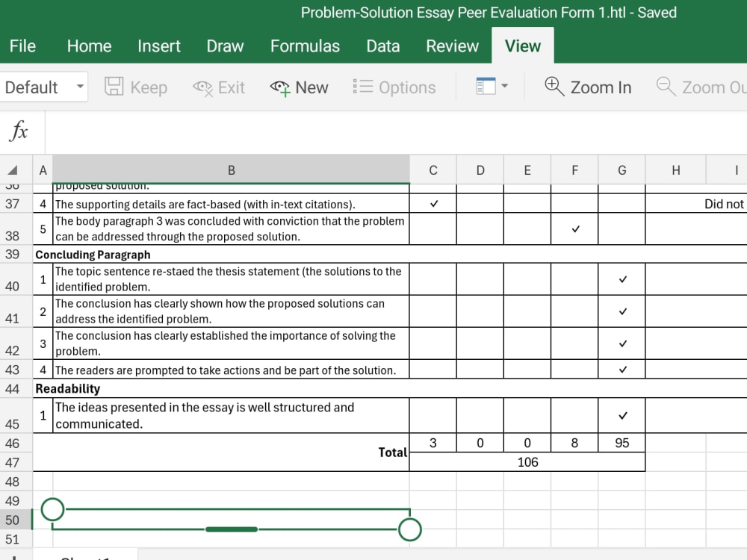This screenshot has height=560, width=747.
Task: Expand the freeze panes dropdown arrow
Action: pos(505,86)
